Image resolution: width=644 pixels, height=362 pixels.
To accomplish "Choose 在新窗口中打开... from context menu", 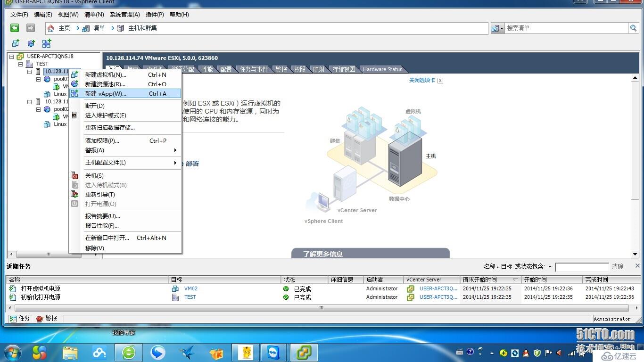I will 125,238.
